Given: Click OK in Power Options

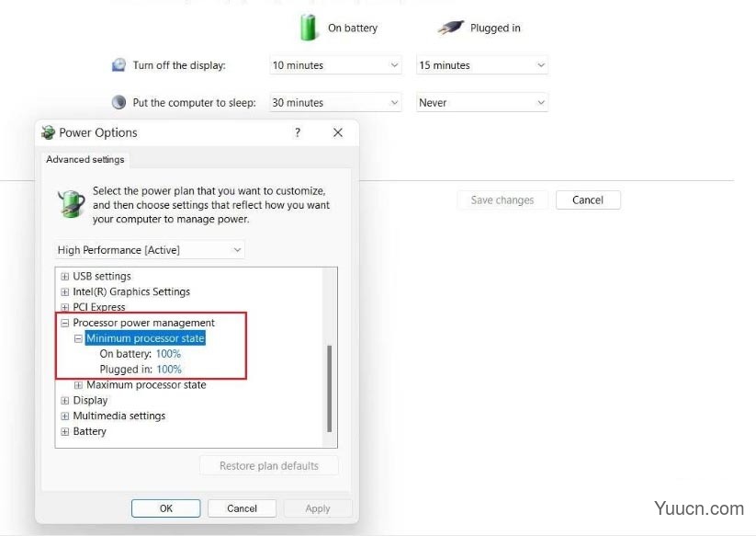Looking at the screenshot, I should [x=166, y=508].
